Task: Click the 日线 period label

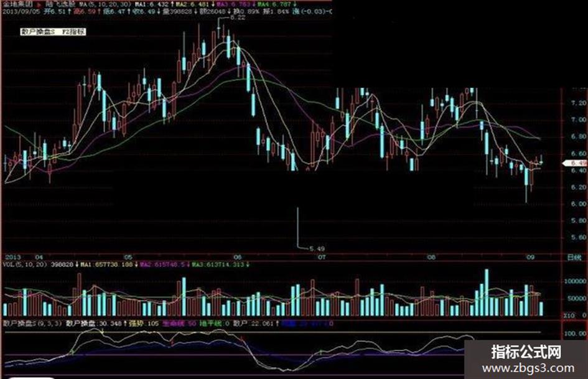Action: pos(574,258)
